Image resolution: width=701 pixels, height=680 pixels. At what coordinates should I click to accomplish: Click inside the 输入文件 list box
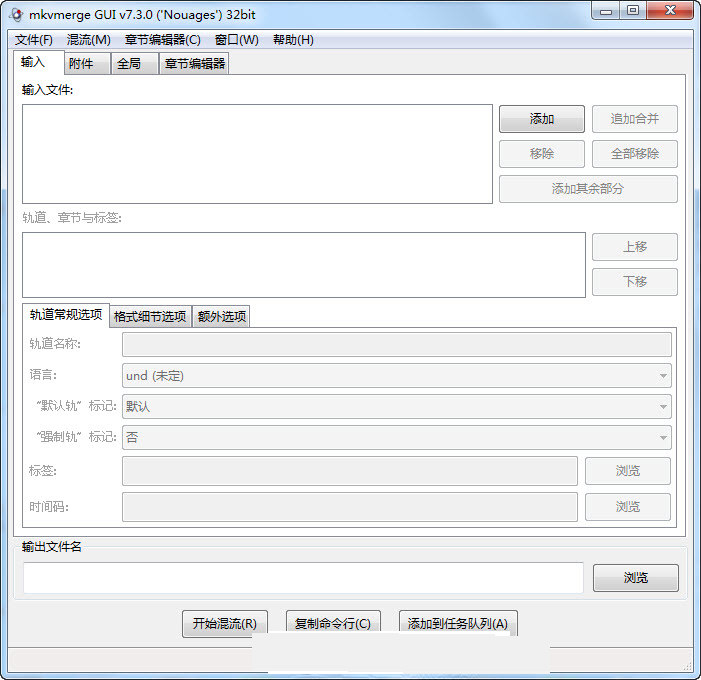[258, 154]
